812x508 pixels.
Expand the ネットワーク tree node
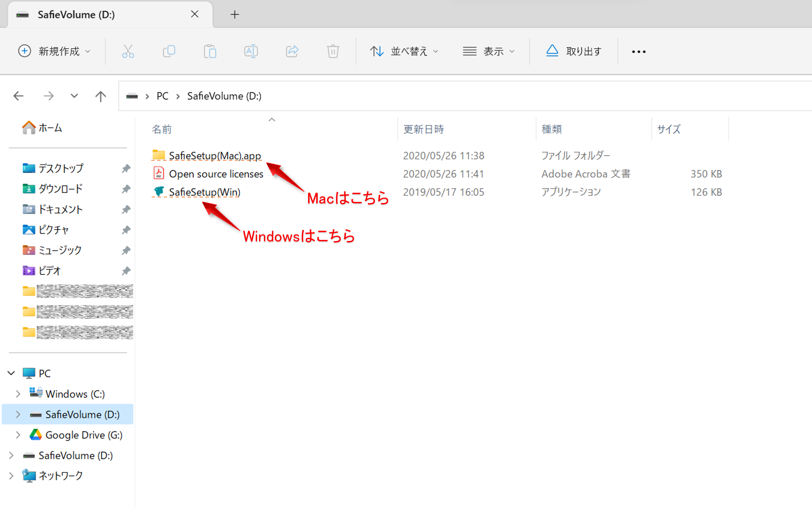pos(11,476)
